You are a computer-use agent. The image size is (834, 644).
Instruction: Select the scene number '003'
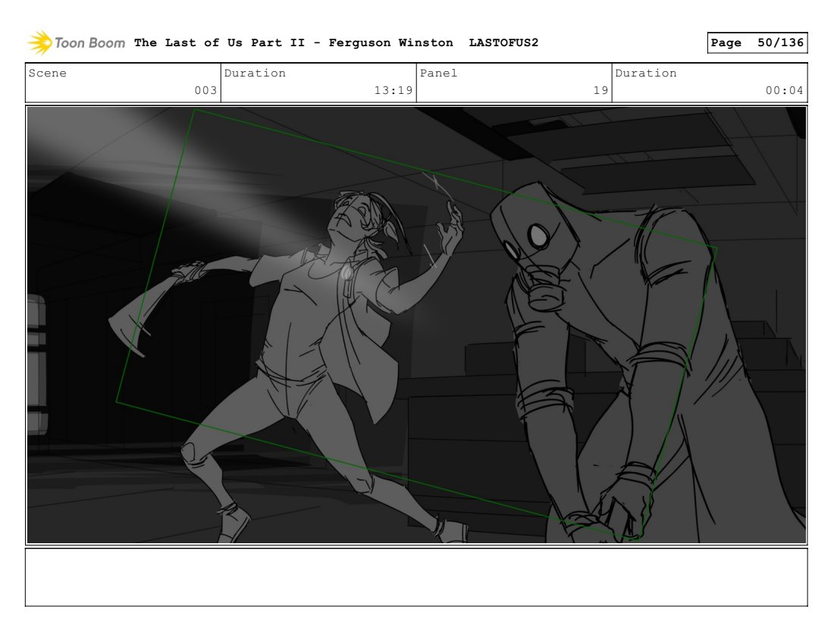coord(205,90)
